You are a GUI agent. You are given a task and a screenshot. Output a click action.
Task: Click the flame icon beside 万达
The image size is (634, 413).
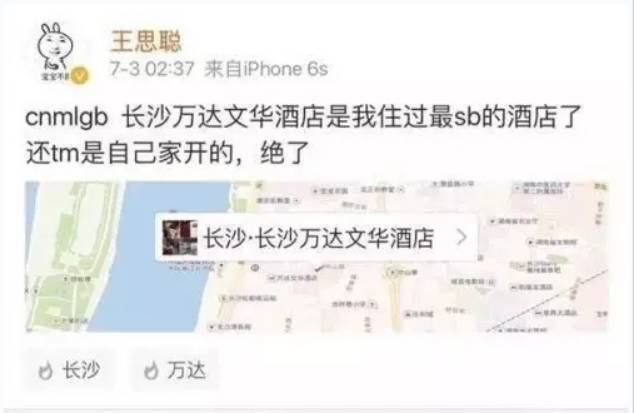[x=151, y=371]
